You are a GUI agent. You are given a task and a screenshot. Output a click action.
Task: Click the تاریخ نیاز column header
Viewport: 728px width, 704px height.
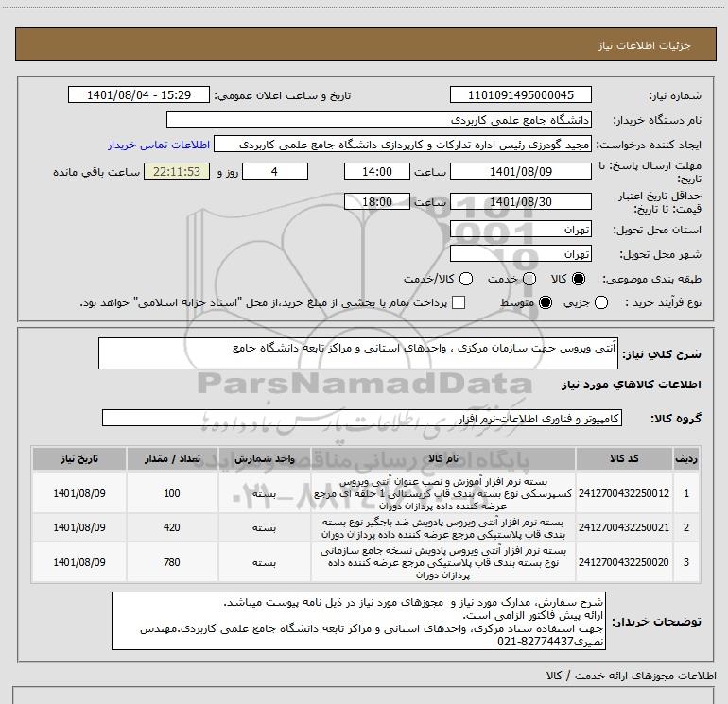[x=78, y=459]
